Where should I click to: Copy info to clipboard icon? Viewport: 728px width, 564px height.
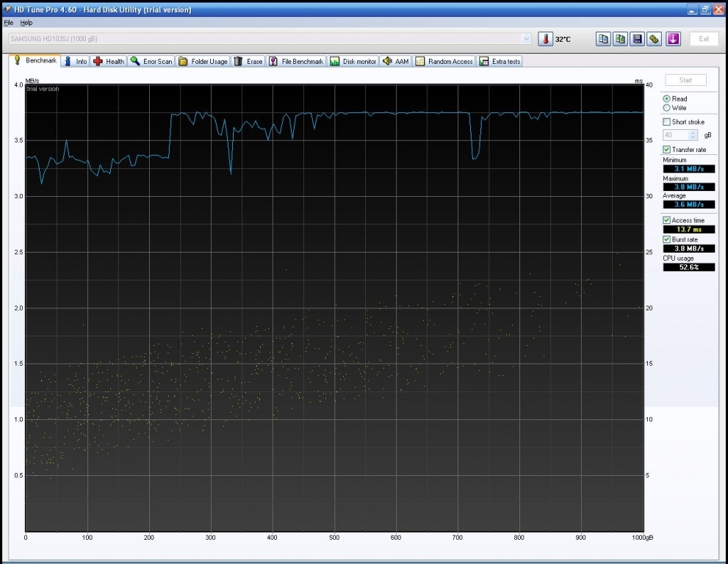pos(603,39)
